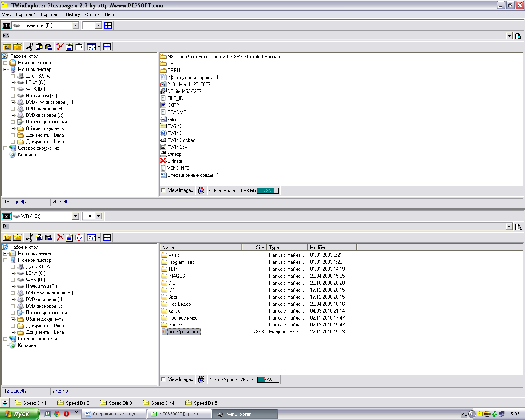This screenshot has width=525, height=420.
Task: Open the Explorer 2 menu
Action: coord(51,14)
